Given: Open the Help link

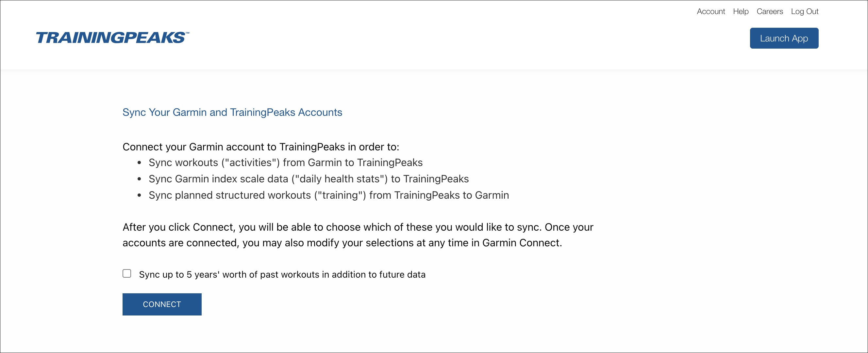Looking at the screenshot, I should [x=741, y=11].
